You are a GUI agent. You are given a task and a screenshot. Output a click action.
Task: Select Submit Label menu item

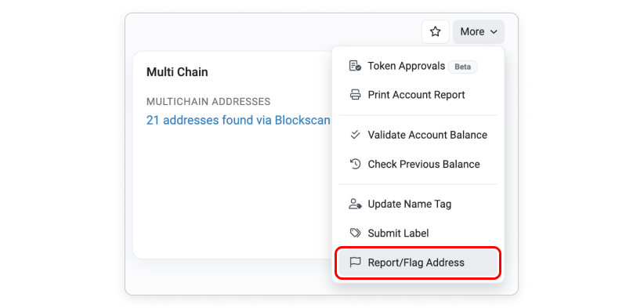pos(418,234)
